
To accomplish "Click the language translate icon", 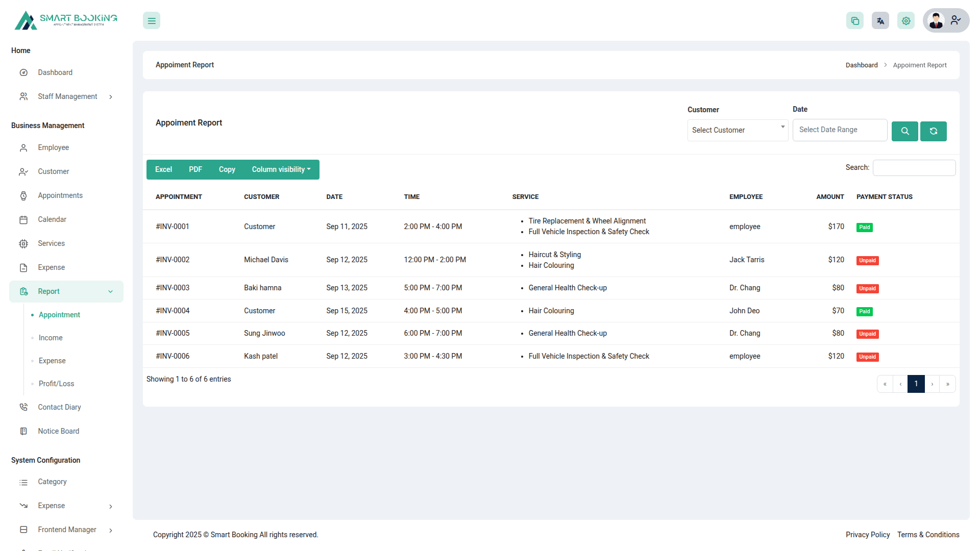I will [880, 21].
